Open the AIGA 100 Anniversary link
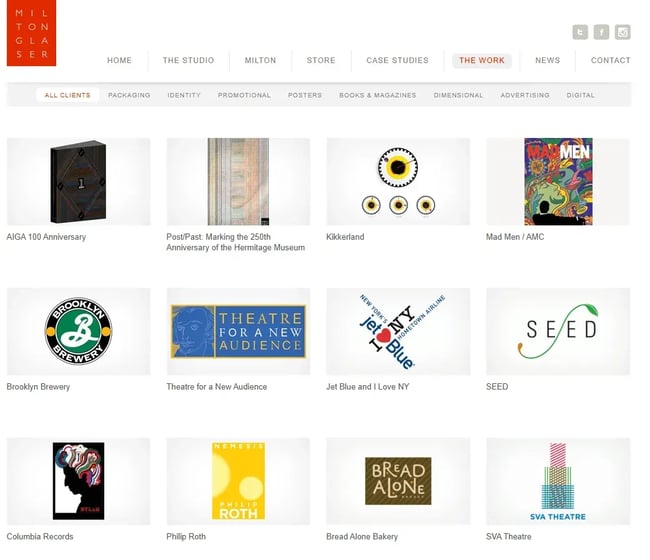The height and width of the screenshot is (560, 650). point(46,237)
